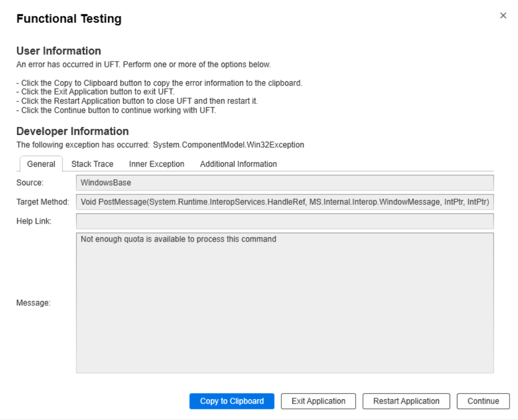Switch to the Stack Trace tab
Screen dimensions: 518x420
coord(92,164)
